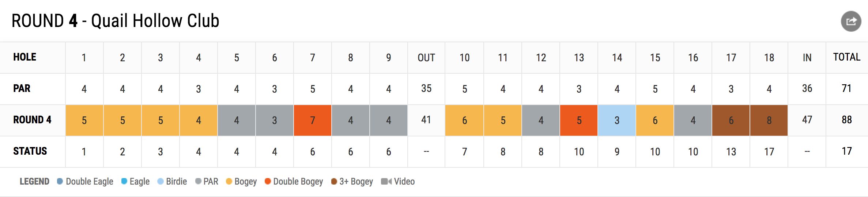
Task: Click the Bogey legend dot
Action: (x=229, y=181)
